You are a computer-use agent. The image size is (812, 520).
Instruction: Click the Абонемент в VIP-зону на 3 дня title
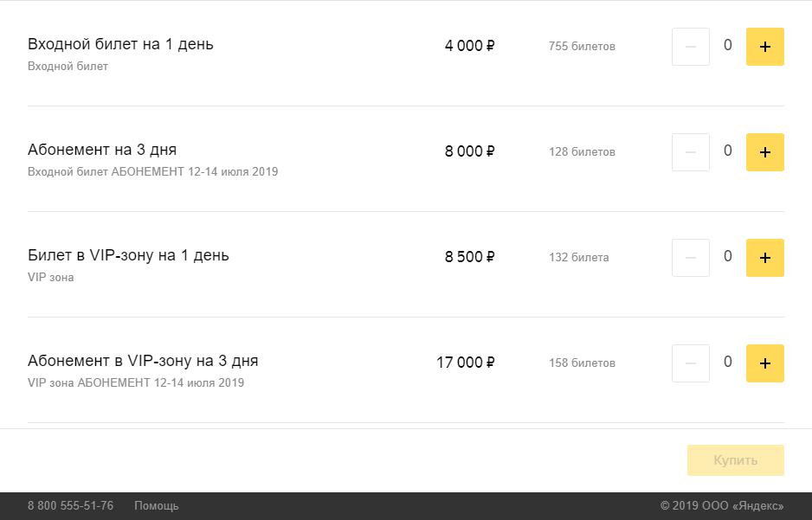[143, 361]
